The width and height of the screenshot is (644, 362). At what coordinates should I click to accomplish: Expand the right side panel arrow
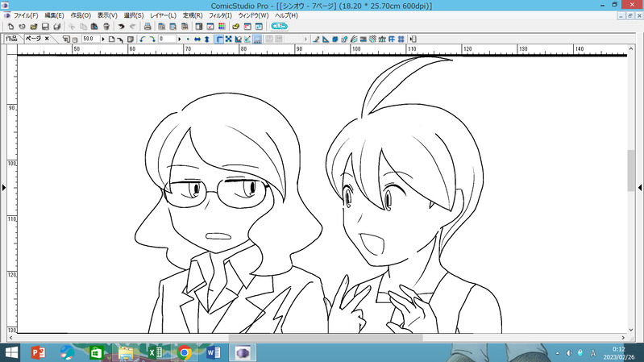(x=640, y=187)
